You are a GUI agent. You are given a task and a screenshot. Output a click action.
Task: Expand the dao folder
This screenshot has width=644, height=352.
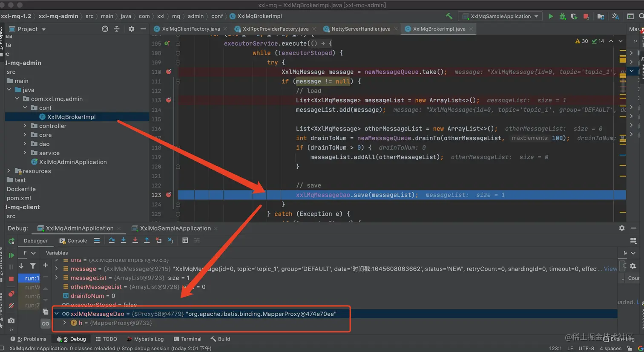(x=25, y=144)
